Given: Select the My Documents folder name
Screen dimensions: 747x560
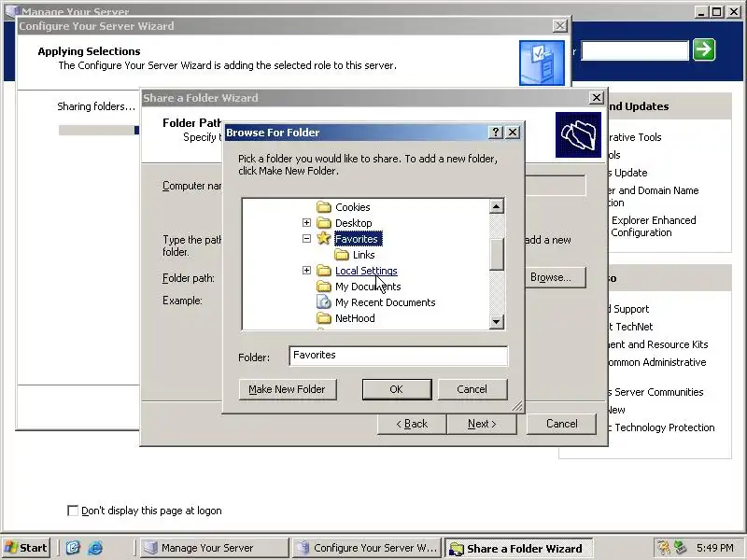Looking at the screenshot, I should 368,287.
